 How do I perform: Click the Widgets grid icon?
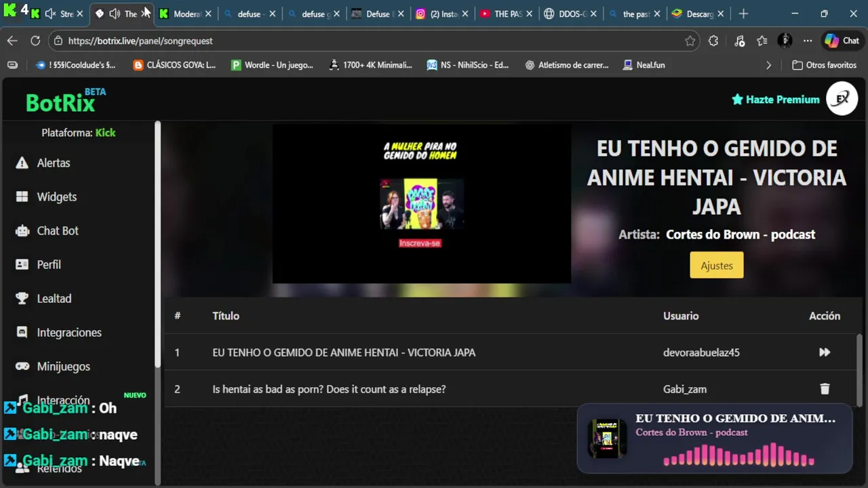pos(22,197)
